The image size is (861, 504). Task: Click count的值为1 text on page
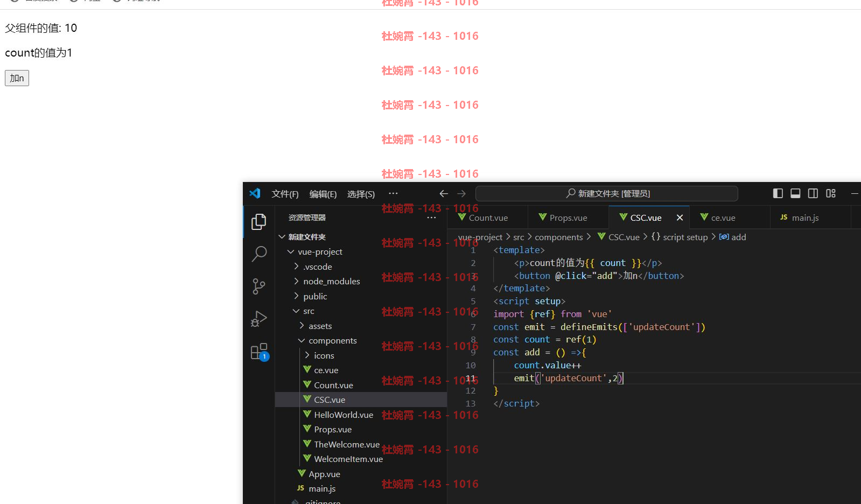pyautogui.click(x=38, y=53)
